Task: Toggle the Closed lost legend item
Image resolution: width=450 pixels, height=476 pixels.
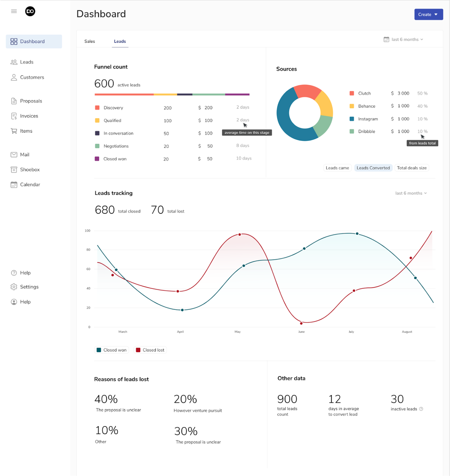Action: pos(150,350)
